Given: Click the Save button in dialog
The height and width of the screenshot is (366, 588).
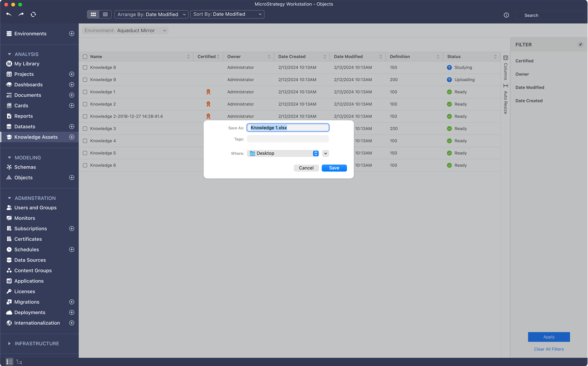Looking at the screenshot, I should pos(334,168).
